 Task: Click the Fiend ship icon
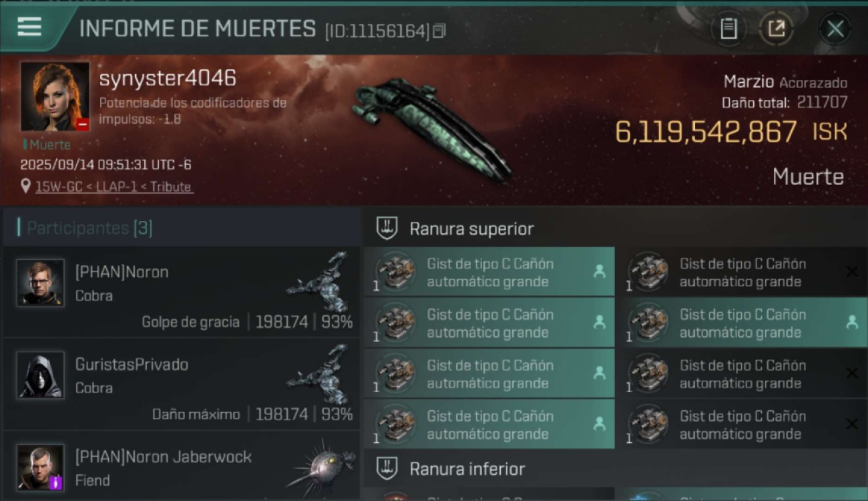point(321,468)
